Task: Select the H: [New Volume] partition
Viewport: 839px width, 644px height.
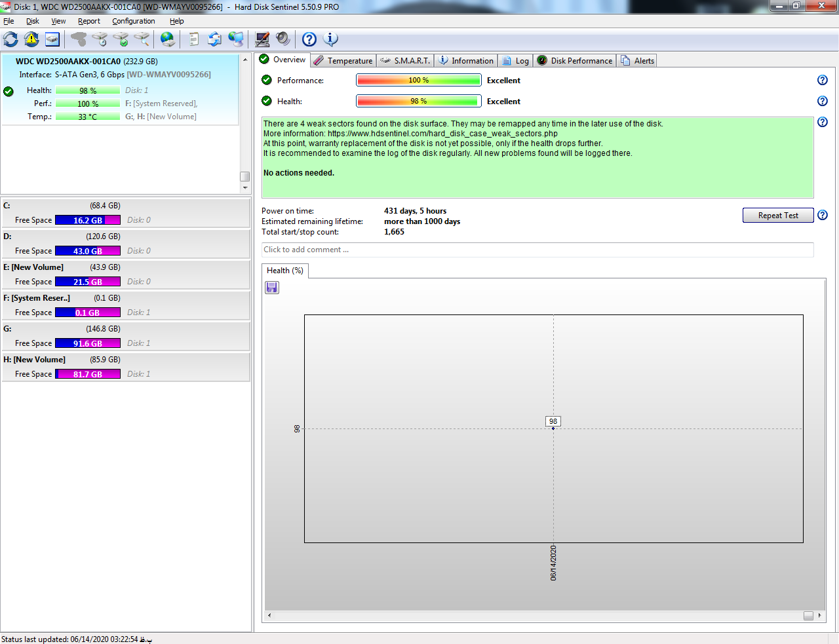Action: (125, 367)
